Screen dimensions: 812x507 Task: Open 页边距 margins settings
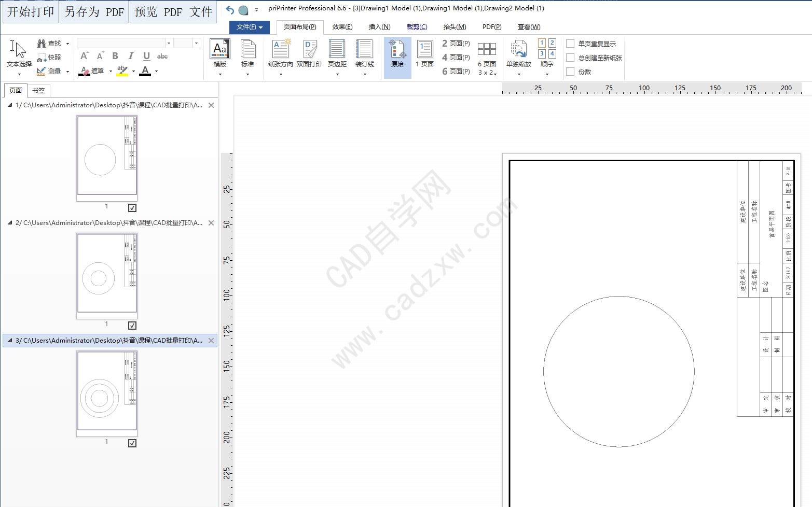pyautogui.click(x=337, y=58)
